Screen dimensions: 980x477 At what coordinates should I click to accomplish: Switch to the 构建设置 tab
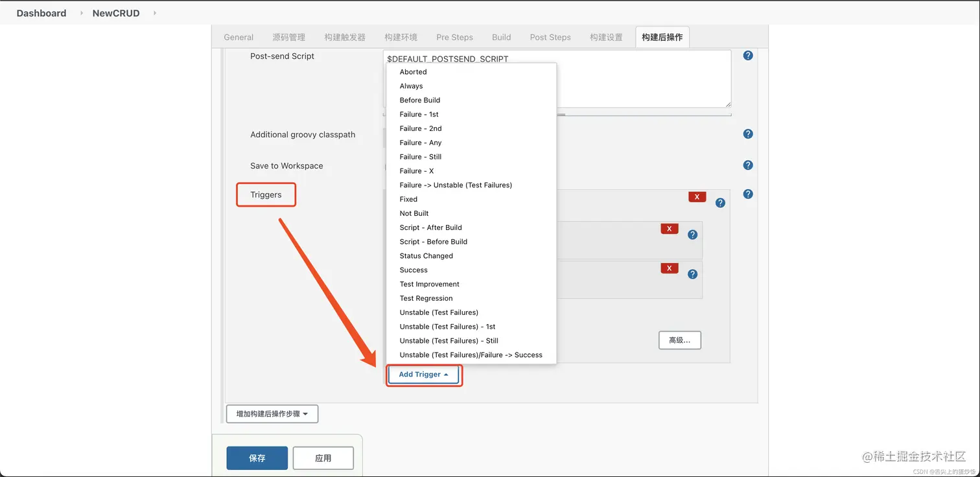(607, 37)
